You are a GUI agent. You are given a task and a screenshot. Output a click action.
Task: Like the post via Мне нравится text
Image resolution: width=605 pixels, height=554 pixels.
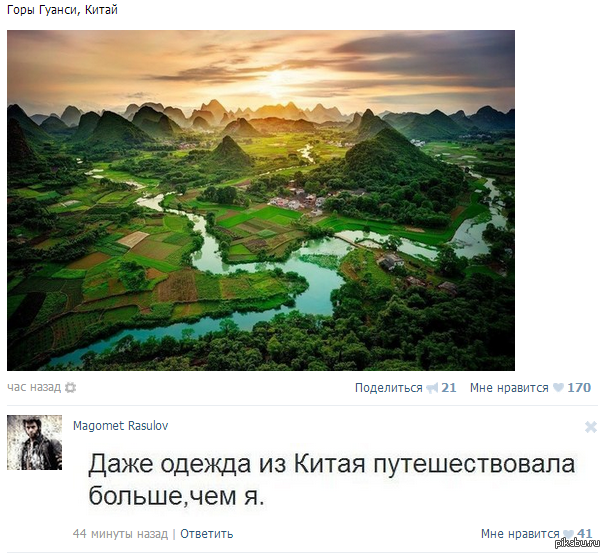(x=509, y=388)
